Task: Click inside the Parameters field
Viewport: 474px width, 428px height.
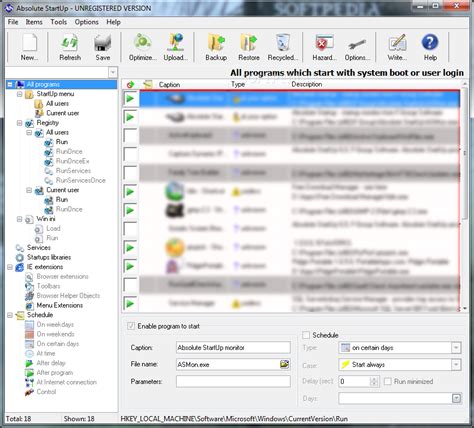Action: click(233, 381)
